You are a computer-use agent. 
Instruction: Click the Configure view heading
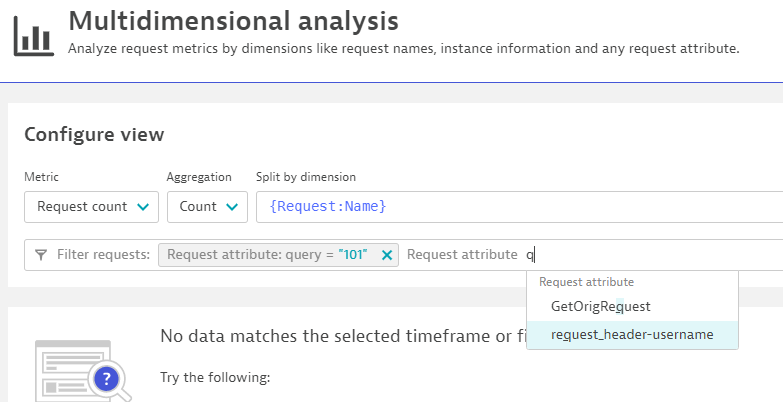(94, 134)
